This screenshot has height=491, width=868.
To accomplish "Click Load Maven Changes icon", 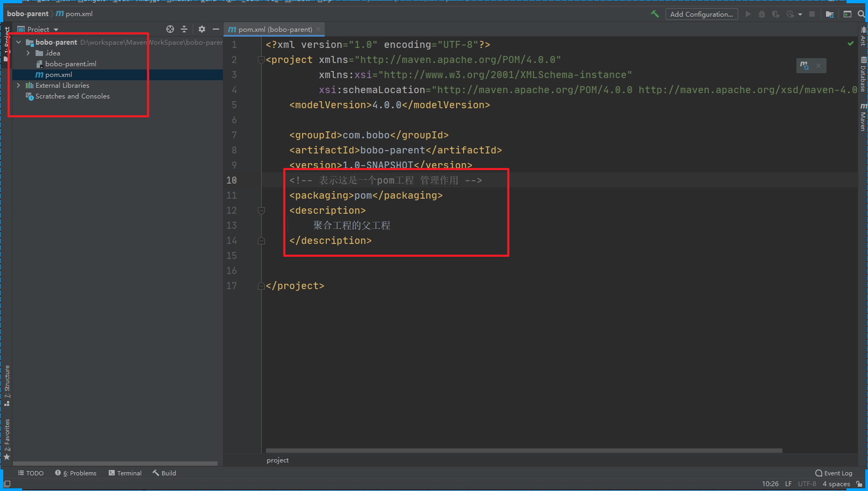I will coord(804,65).
